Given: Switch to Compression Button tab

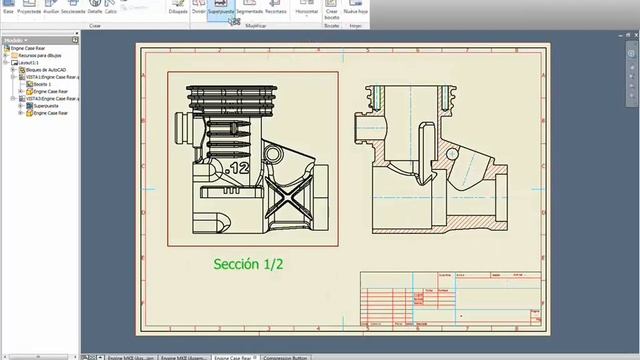Looking at the screenshot, I should 285,357.
